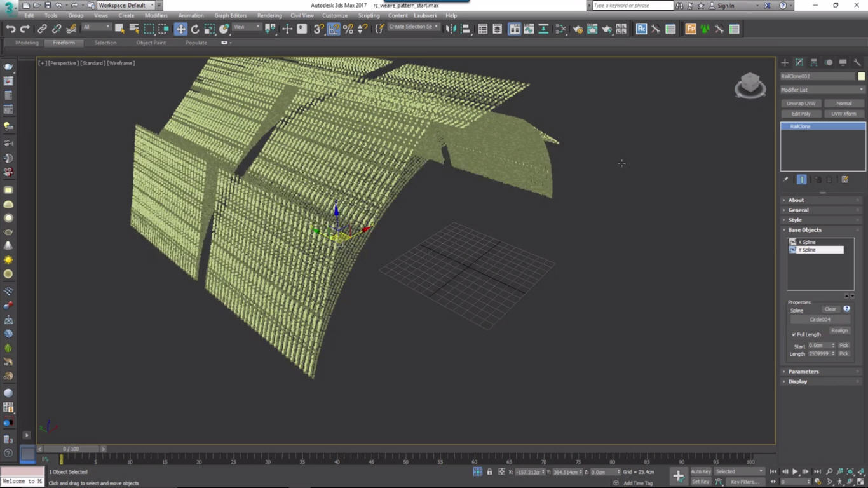Click the Zoom tool in viewport navigation
This screenshot has height=488, width=868.
coord(829,471)
